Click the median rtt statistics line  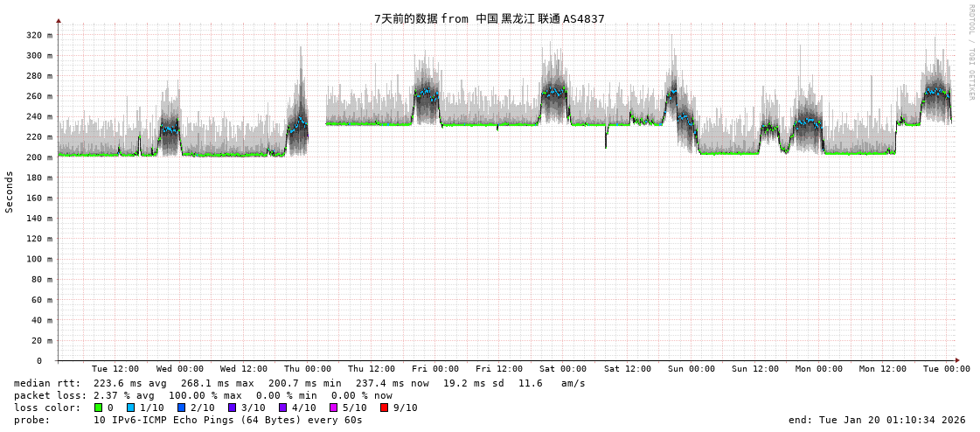tap(300, 383)
